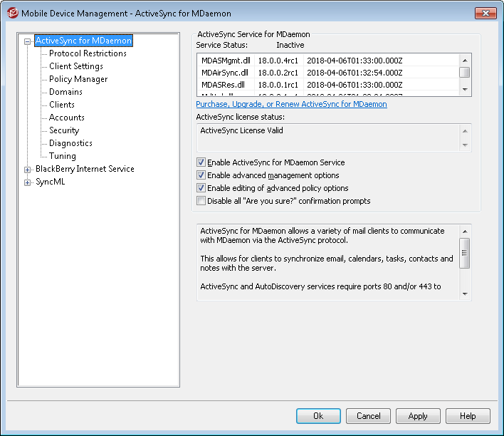Screen dimensions: 504x436
Task: Open Purchase, Upgrade, or Renew ActiveSync link
Action: tap(292, 104)
